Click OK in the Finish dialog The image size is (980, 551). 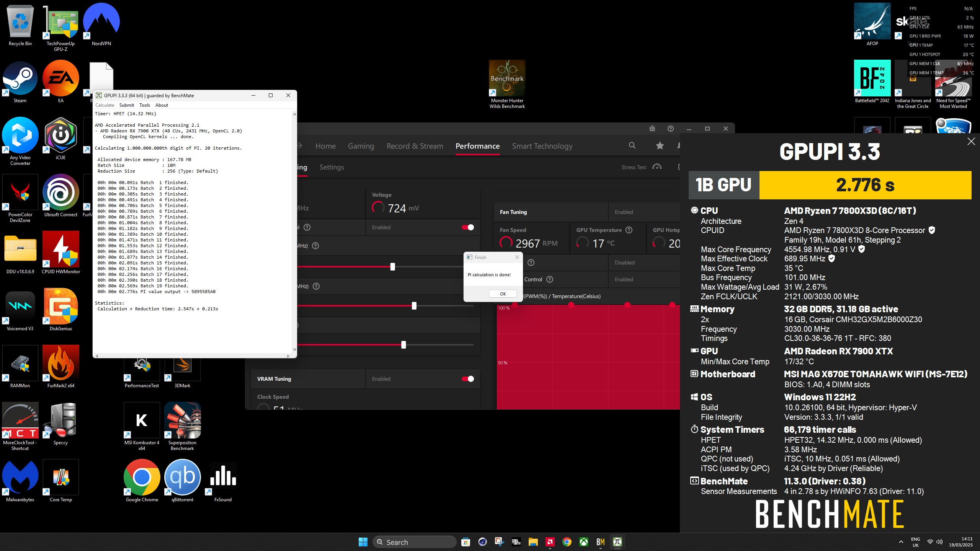pyautogui.click(x=503, y=294)
